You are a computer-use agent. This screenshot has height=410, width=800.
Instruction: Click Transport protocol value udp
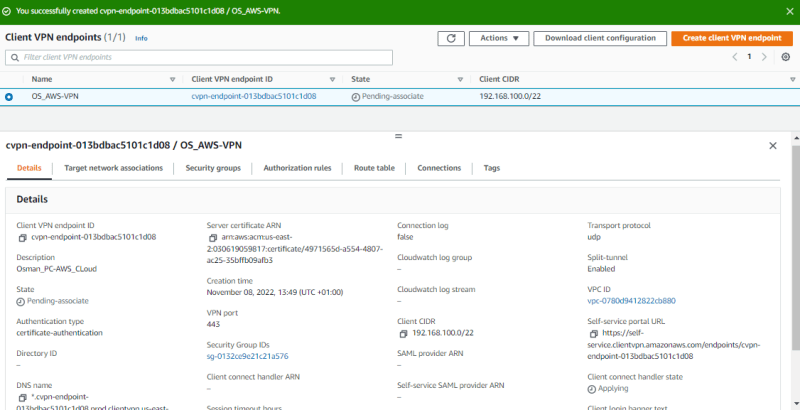click(x=594, y=237)
